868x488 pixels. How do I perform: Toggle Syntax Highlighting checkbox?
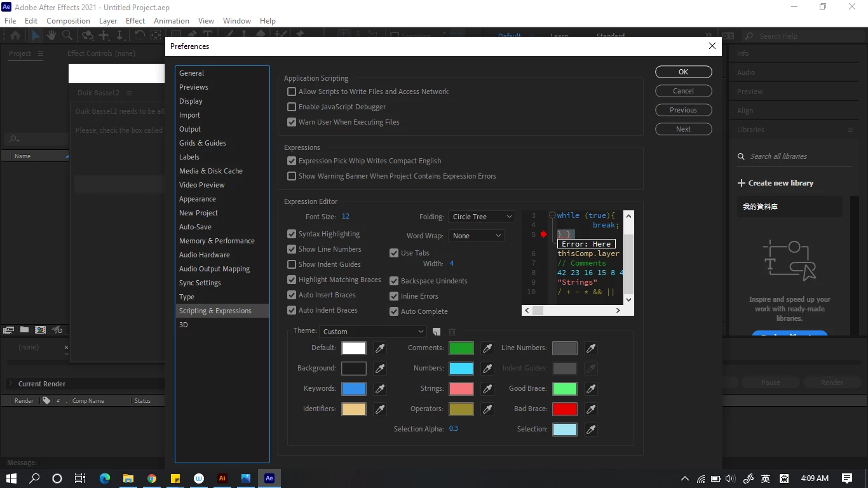pyautogui.click(x=292, y=234)
